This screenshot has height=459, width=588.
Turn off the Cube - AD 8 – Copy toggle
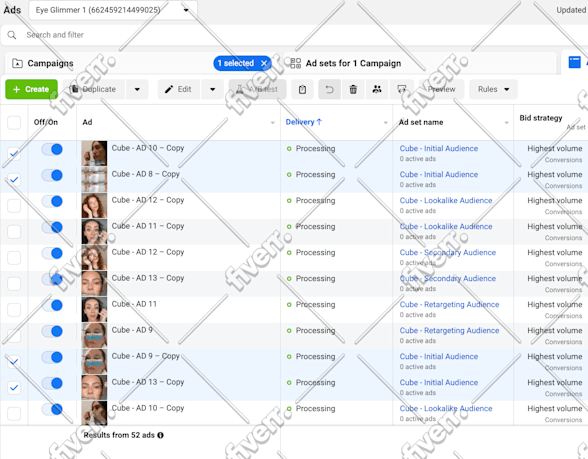(52, 175)
